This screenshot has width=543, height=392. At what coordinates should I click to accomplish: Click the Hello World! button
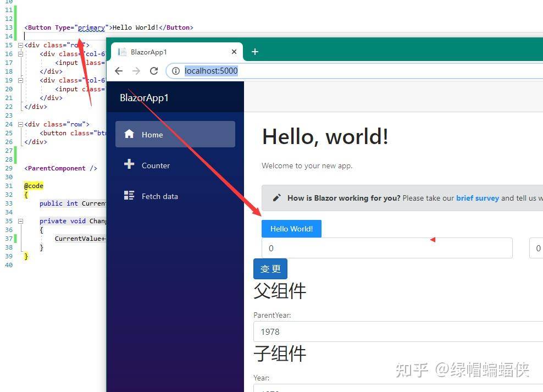click(291, 229)
